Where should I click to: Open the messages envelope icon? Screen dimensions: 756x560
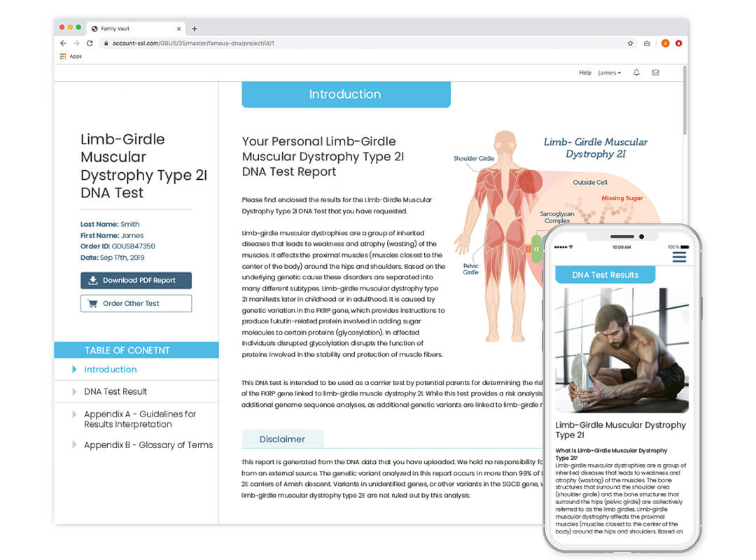656,72
